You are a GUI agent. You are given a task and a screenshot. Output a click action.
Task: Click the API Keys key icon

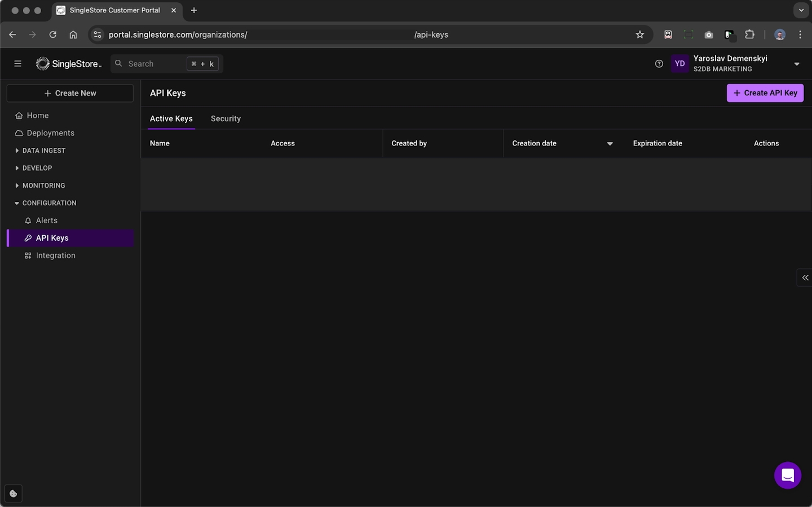pyautogui.click(x=27, y=237)
